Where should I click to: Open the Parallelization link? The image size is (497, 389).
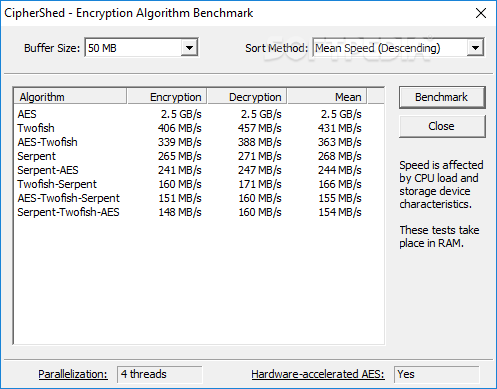[73, 374]
